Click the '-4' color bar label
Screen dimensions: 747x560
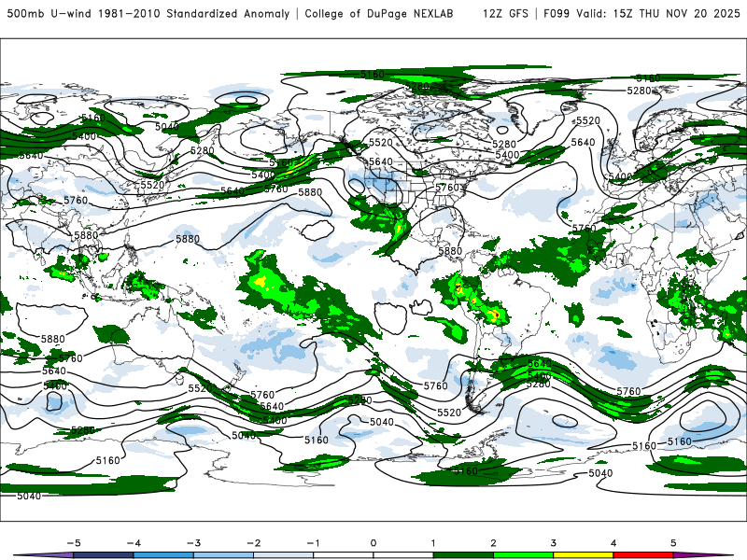pos(134,543)
